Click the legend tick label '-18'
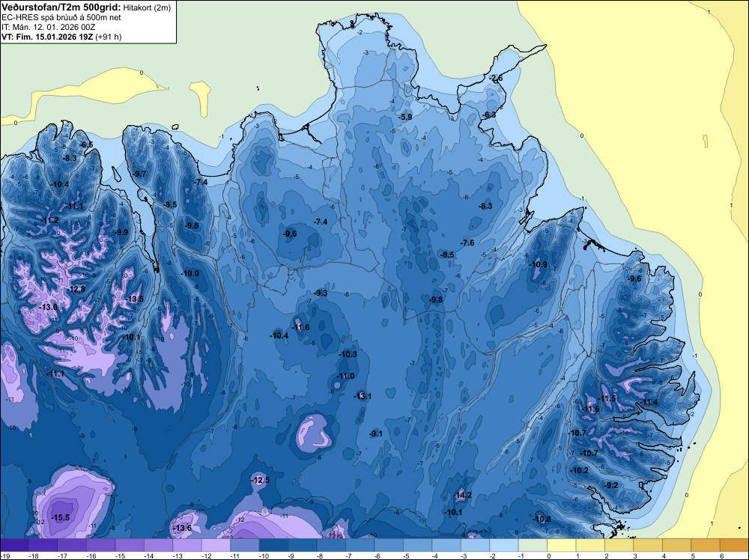The image size is (749, 560). 33,556
